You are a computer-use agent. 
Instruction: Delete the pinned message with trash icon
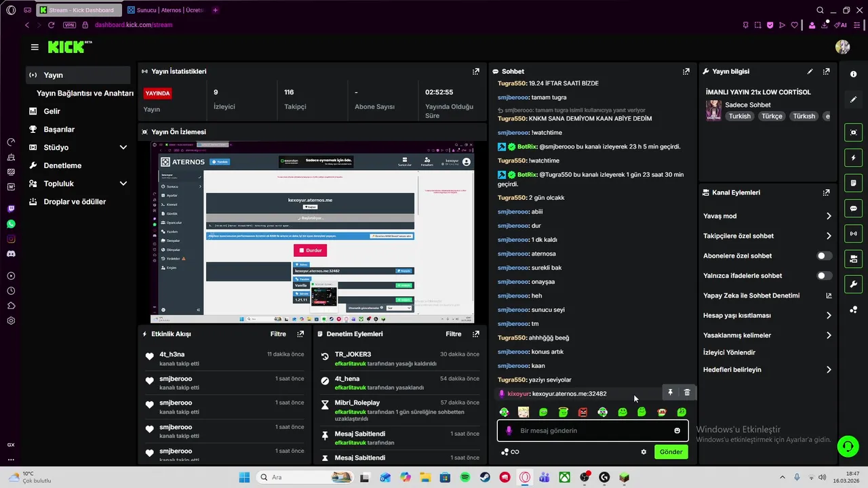click(687, 392)
